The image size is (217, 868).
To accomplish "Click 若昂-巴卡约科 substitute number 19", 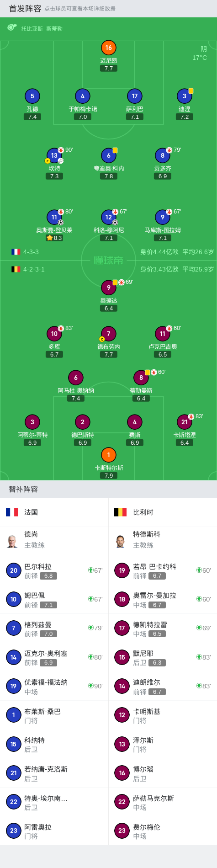I will click(x=163, y=570).
